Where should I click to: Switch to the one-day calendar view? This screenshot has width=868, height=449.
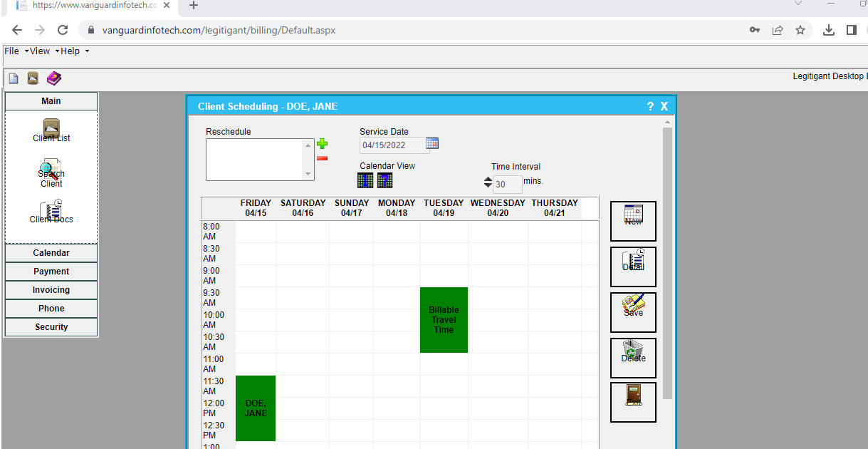365,180
